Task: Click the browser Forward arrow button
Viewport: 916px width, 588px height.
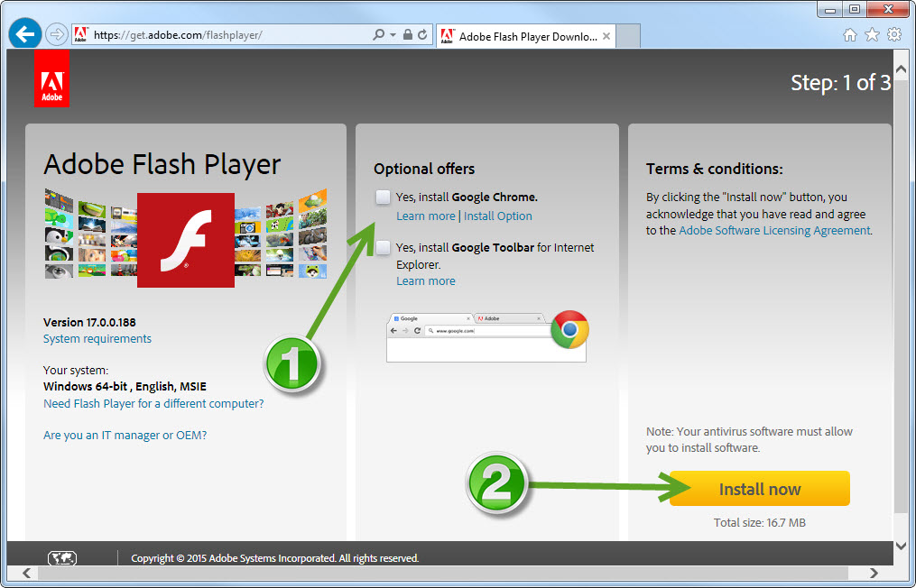Action: click(57, 34)
